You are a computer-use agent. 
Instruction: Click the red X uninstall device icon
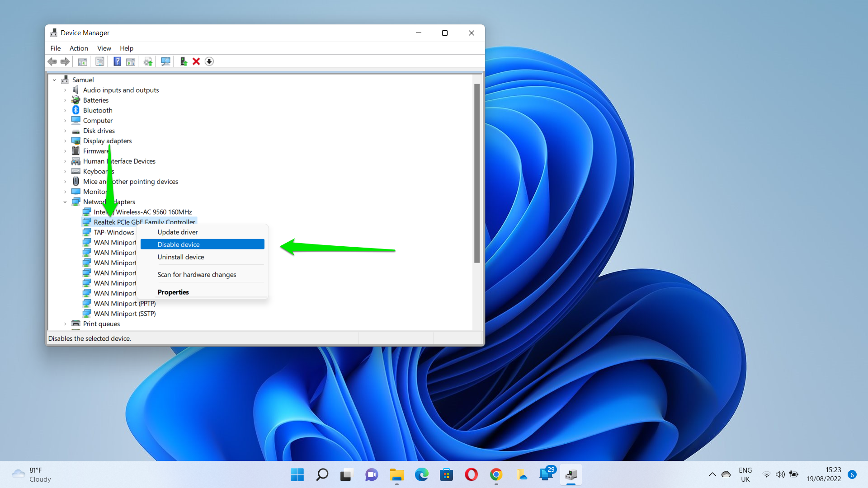click(x=196, y=61)
